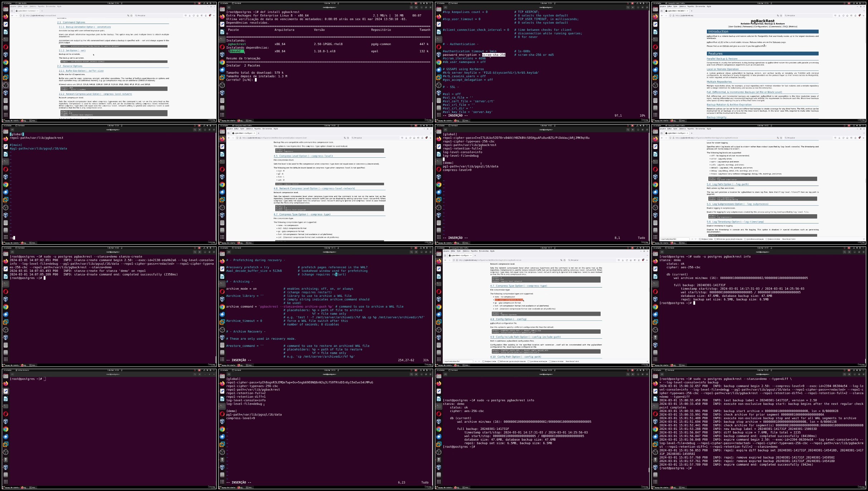This screenshot has width=868, height=491.
Task: Tick 'Diferenciar maiúsculas/minúsculas' on the log options page
Action: point(715,239)
